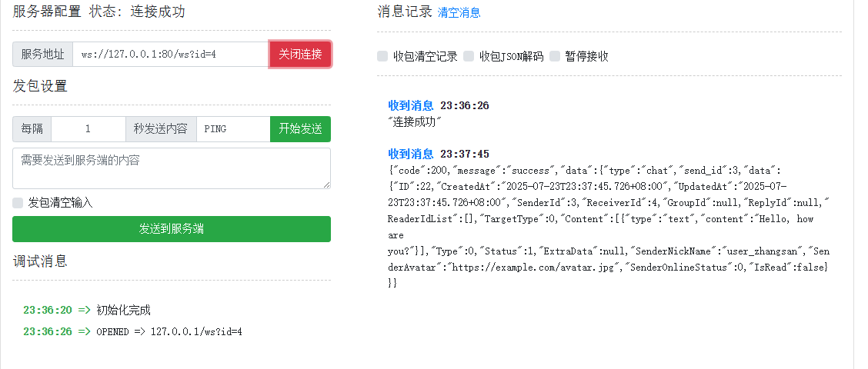868x369 pixels.
Task: Toggle the 收包清空记录 checkbox
Action: coord(383,56)
